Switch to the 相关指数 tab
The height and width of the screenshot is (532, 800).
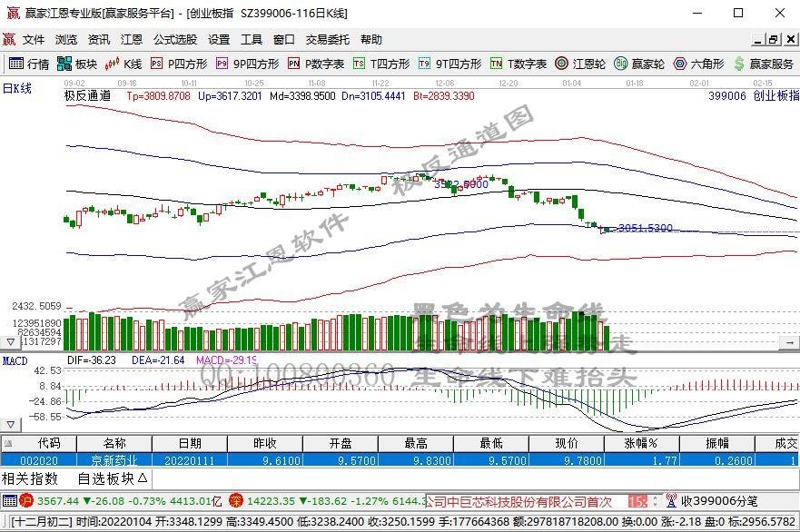30,478
